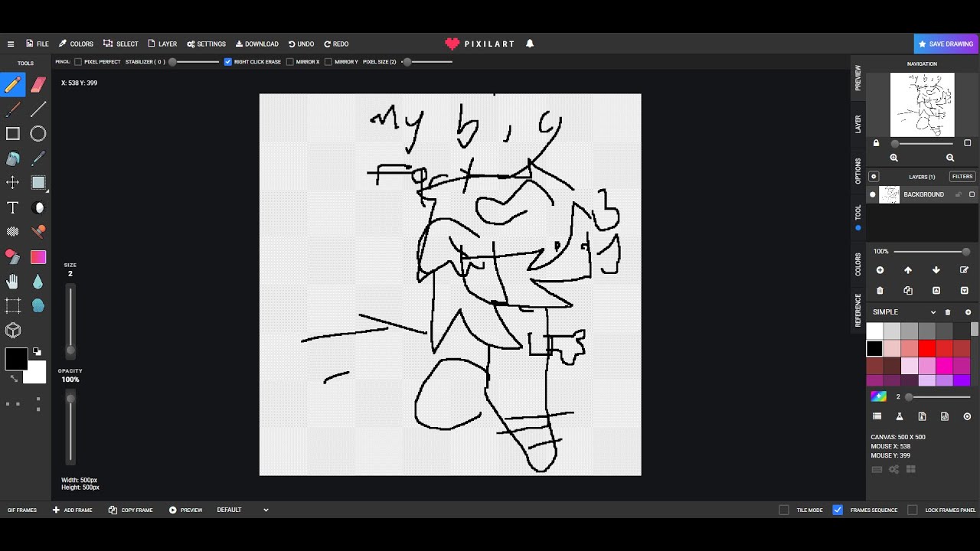
Task: Open the File menu
Action: [37, 44]
